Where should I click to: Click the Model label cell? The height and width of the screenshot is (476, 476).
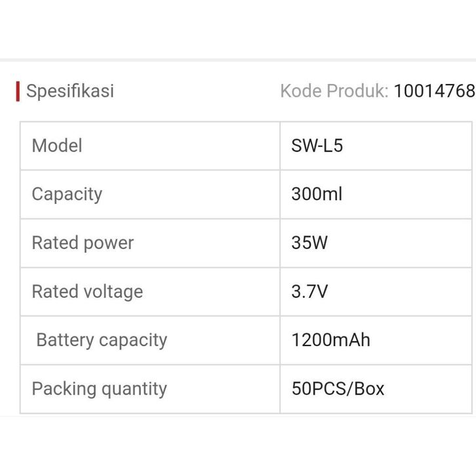(57, 146)
